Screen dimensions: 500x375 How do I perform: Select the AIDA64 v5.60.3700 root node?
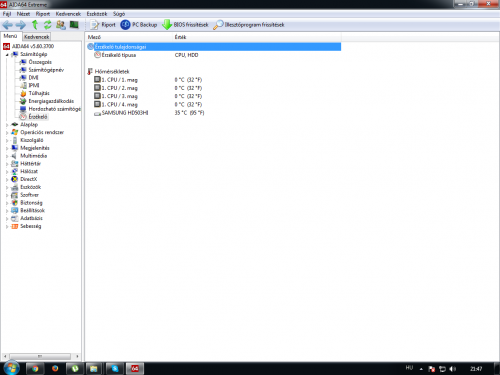(x=29, y=46)
